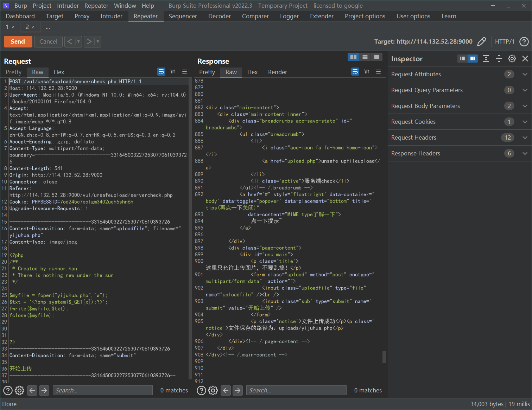This screenshot has width=532, height=410.
Task: Open the HTTP/1 protocol selector
Action: click(x=505, y=41)
